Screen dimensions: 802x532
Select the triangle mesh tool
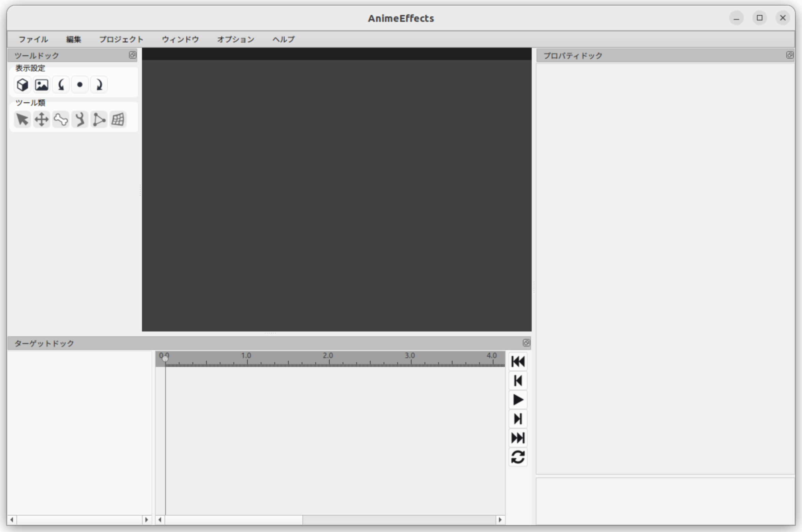[x=99, y=119]
